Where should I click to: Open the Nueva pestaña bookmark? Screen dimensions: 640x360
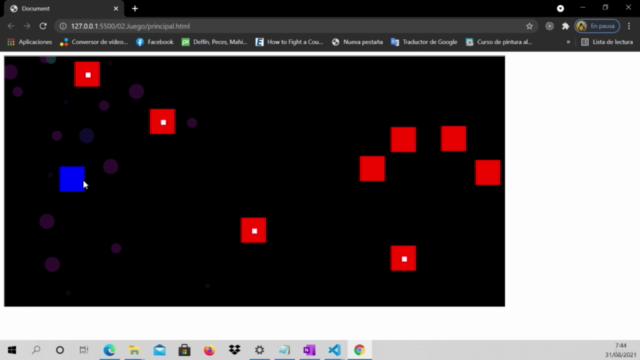357,42
